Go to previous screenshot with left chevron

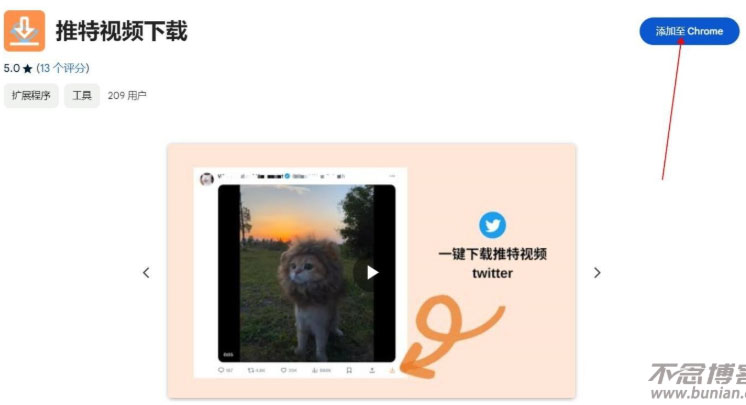point(146,273)
